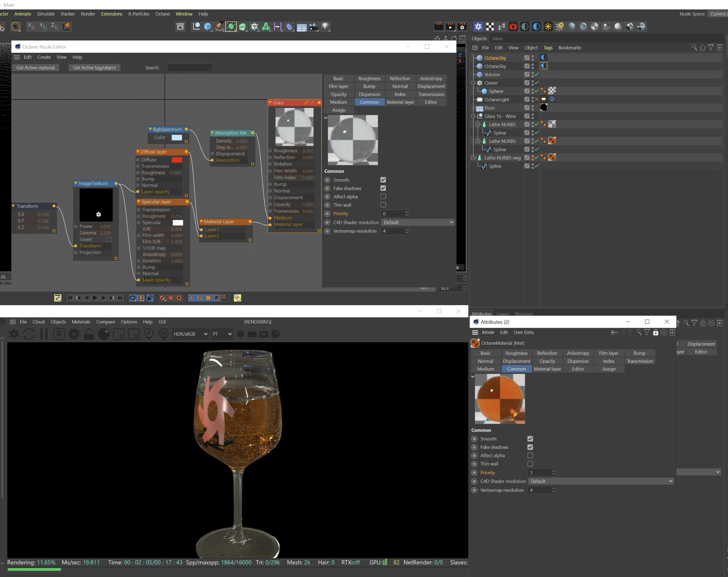The height and width of the screenshot is (577, 728).
Task: Click the lightbulb icon in toolbar
Action: point(325,27)
